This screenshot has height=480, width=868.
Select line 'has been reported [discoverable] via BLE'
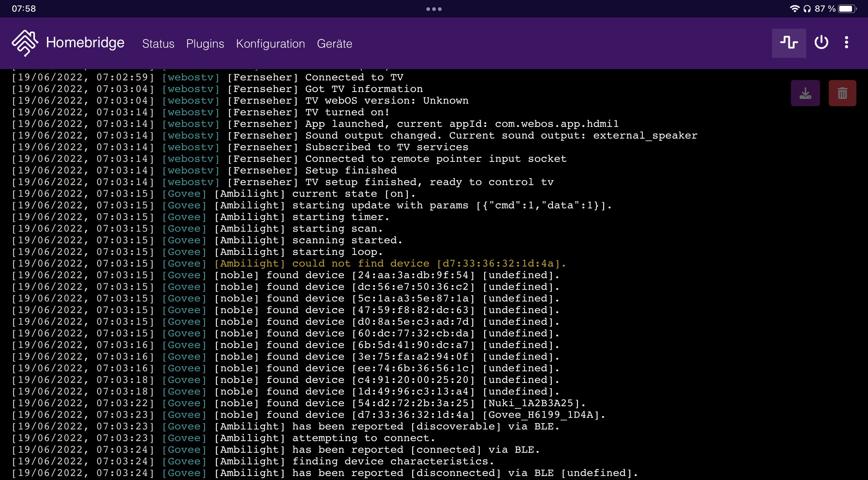point(286,427)
